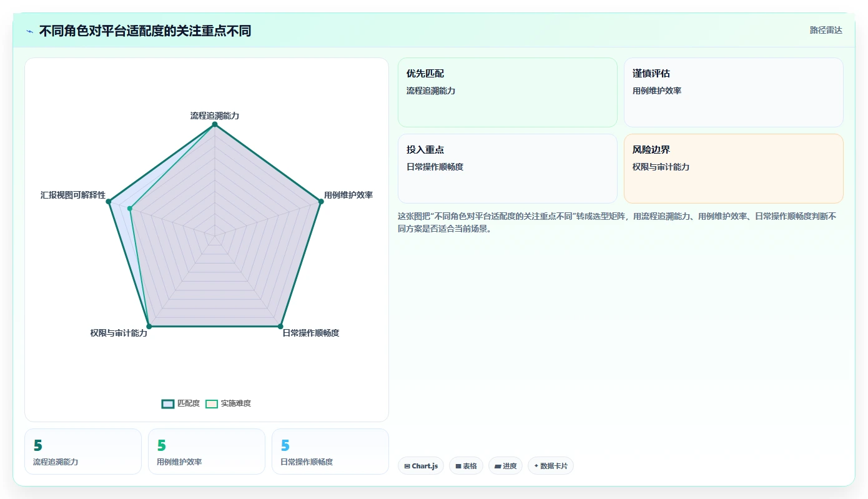Click the 用例维护效率 radar data point
The height and width of the screenshot is (499, 868).
click(x=321, y=201)
